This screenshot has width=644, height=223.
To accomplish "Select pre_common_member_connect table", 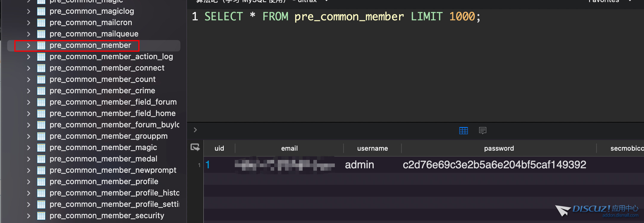I will click(107, 68).
